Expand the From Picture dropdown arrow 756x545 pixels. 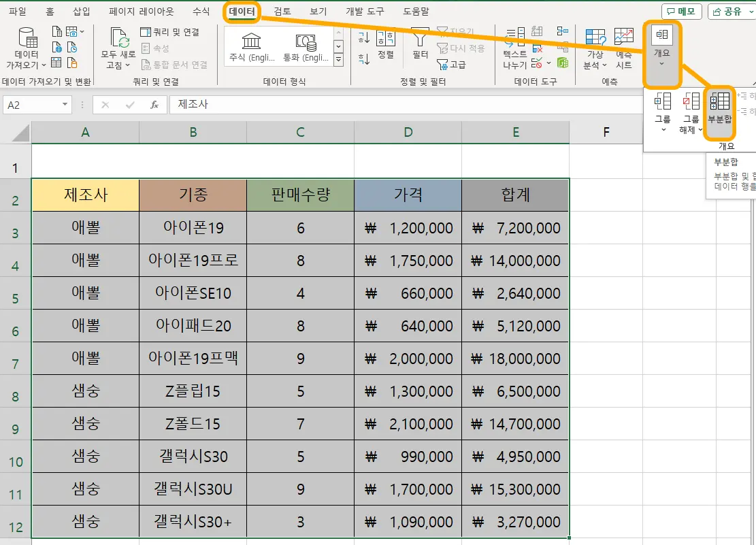click(x=82, y=32)
